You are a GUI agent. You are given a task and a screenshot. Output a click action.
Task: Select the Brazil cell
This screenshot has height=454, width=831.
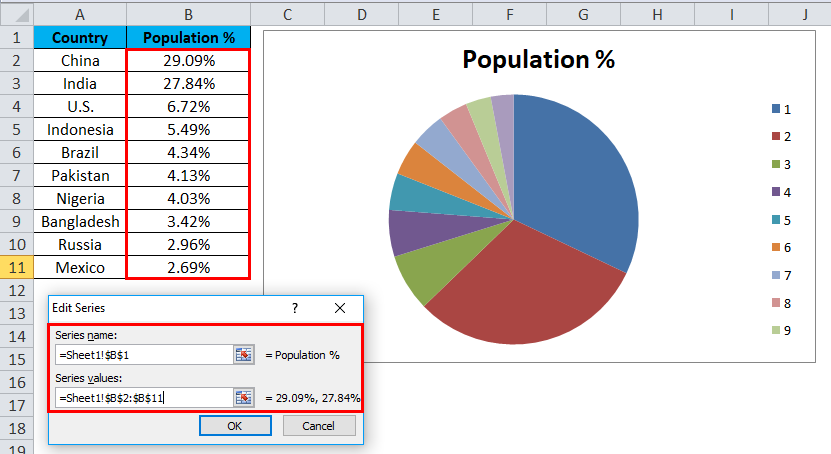pos(80,153)
